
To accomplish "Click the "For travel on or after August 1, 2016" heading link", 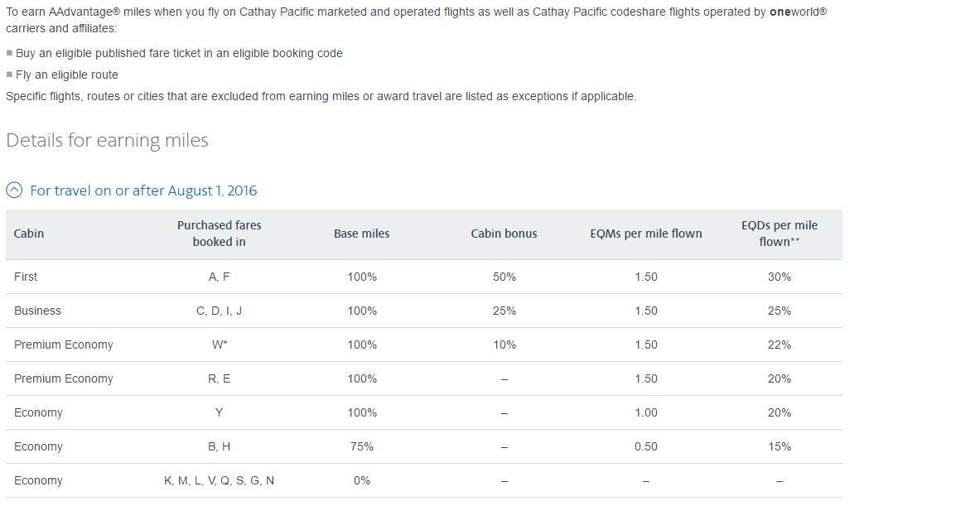I will (x=143, y=190).
